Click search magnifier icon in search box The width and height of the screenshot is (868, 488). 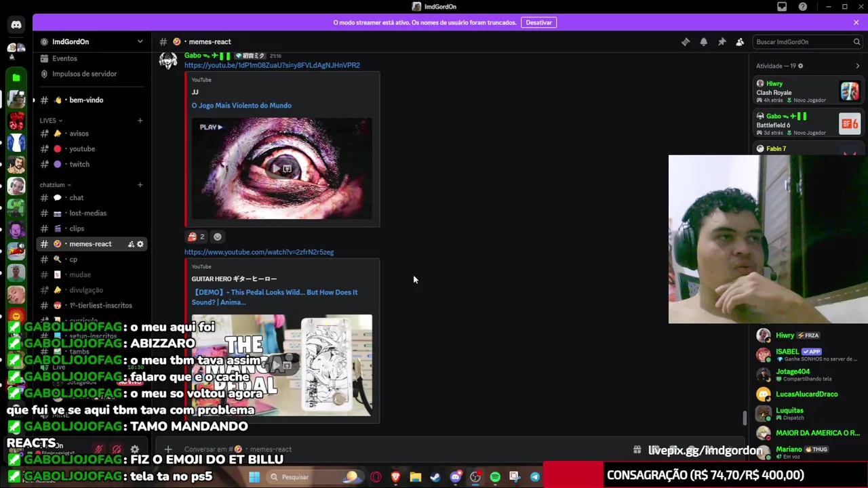pos(856,42)
